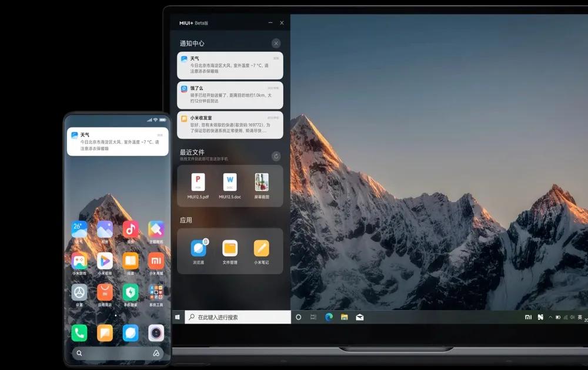588x370 pixels.
Task: Open the 天气 notification card in MIUI+ panel
Action: pyautogui.click(x=230, y=65)
